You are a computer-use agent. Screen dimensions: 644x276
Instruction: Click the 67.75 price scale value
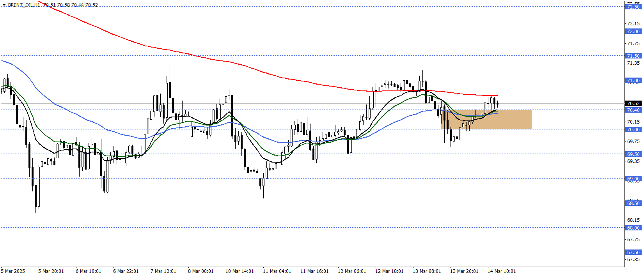pos(633,240)
